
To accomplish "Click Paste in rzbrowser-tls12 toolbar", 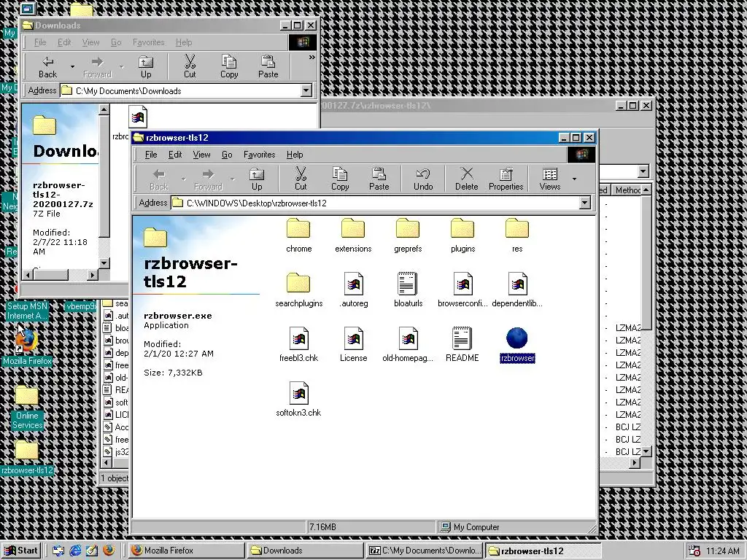I will 379,179.
